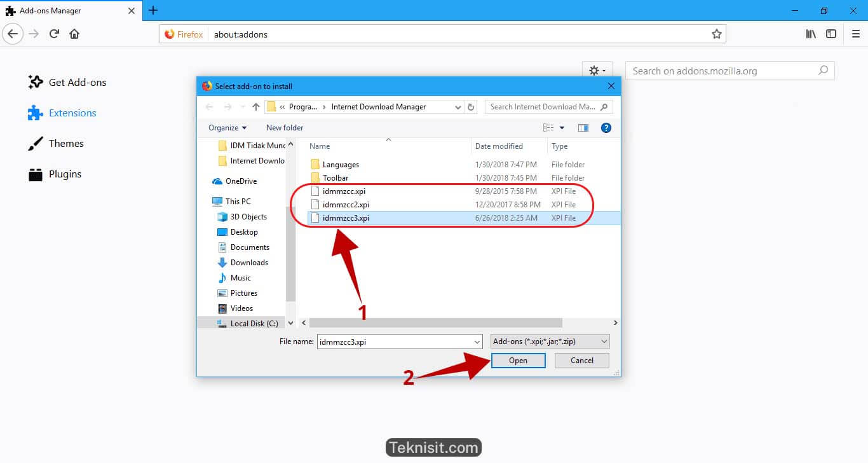Switch to Plugins section
This screenshot has width=868, height=463.
55,174
